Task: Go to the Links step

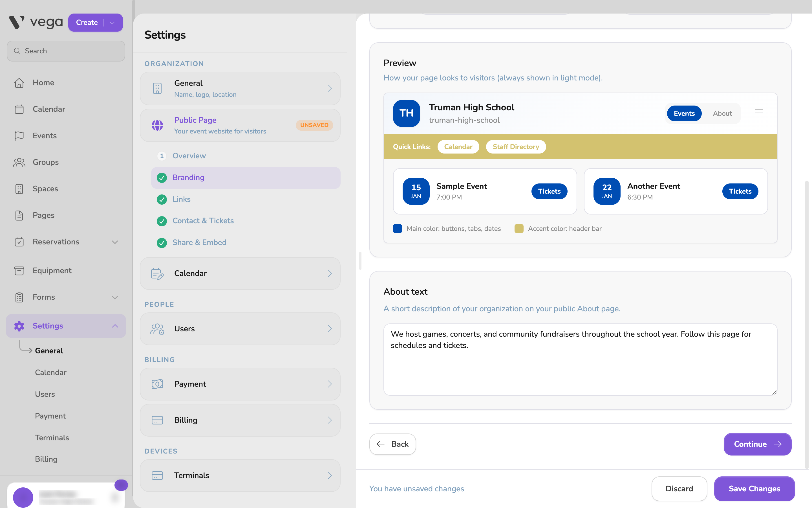Action: (x=246, y=199)
